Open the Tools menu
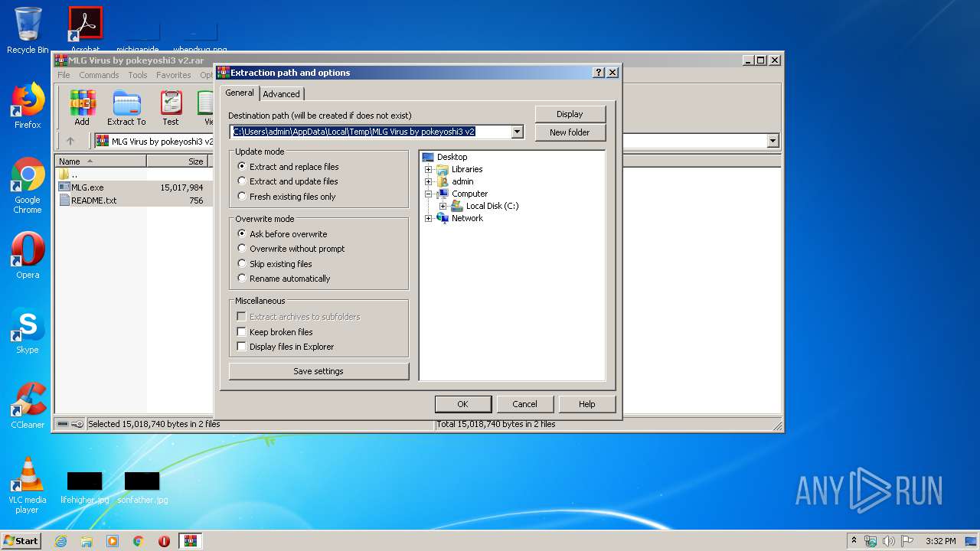 [138, 75]
